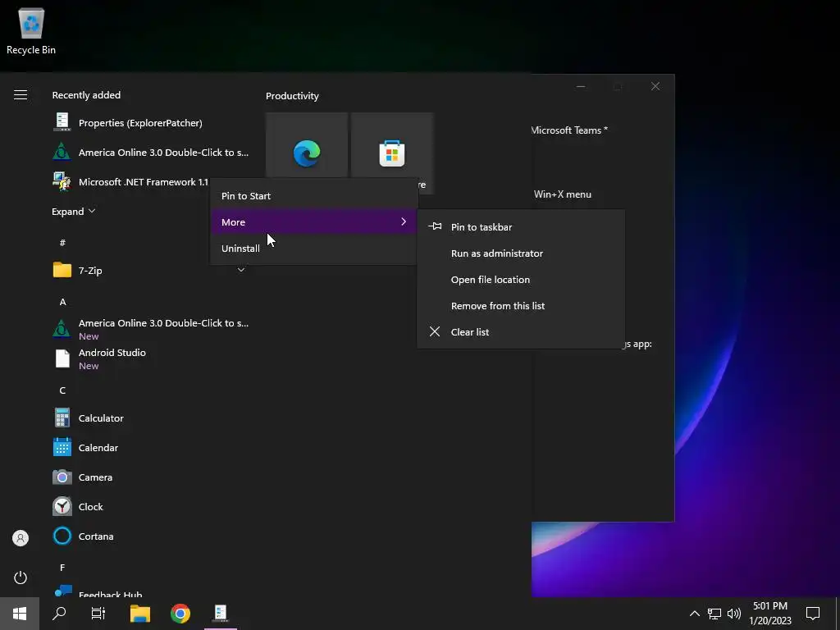This screenshot has height=630, width=840.
Task: Open Microsoft Store tile
Action: pos(392,153)
